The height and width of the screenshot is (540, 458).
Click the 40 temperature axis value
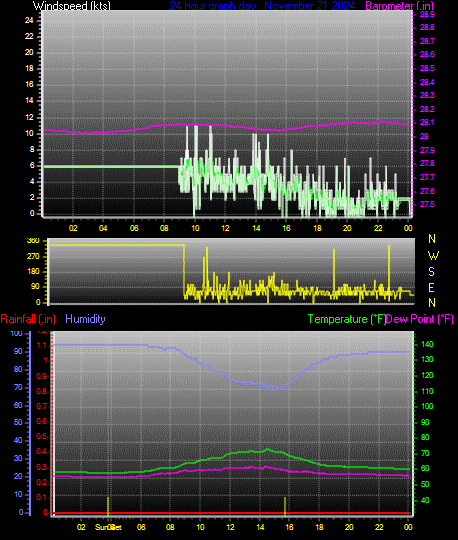pyautogui.click(x=425, y=500)
